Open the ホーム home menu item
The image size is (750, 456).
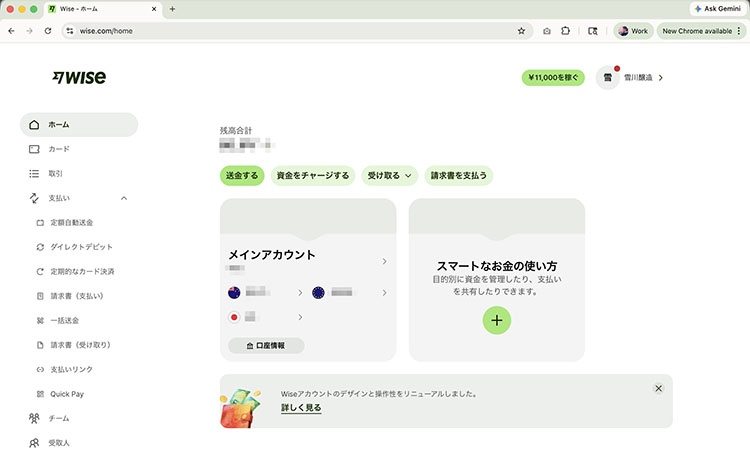pos(79,124)
